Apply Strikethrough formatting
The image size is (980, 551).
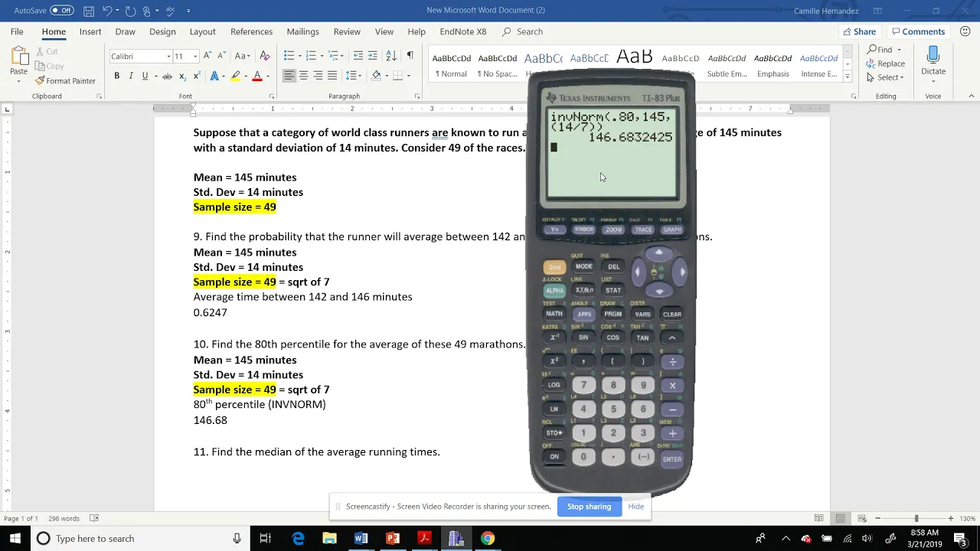(x=167, y=76)
